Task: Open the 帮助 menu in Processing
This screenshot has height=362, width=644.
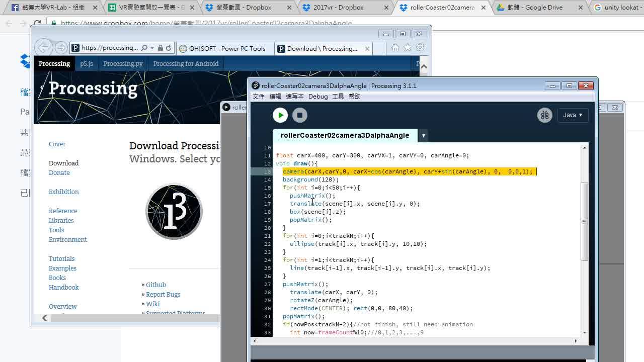Action: pos(355,97)
